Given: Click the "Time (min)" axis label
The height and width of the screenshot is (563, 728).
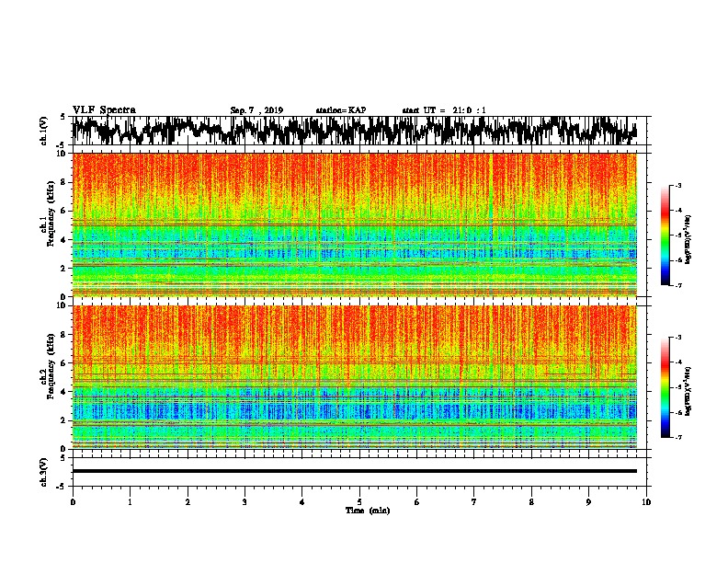Looking at the screenshot, I should (368, 511).
